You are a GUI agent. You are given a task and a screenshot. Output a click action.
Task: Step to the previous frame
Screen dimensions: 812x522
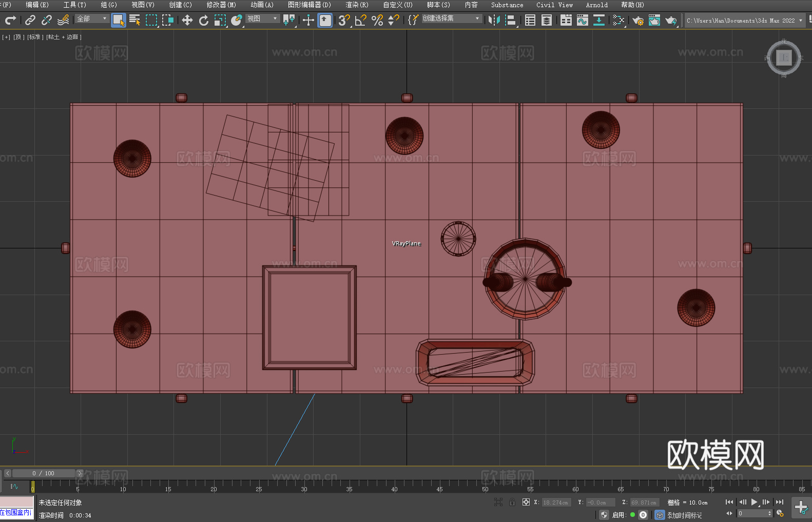click(x=742, y=502)
